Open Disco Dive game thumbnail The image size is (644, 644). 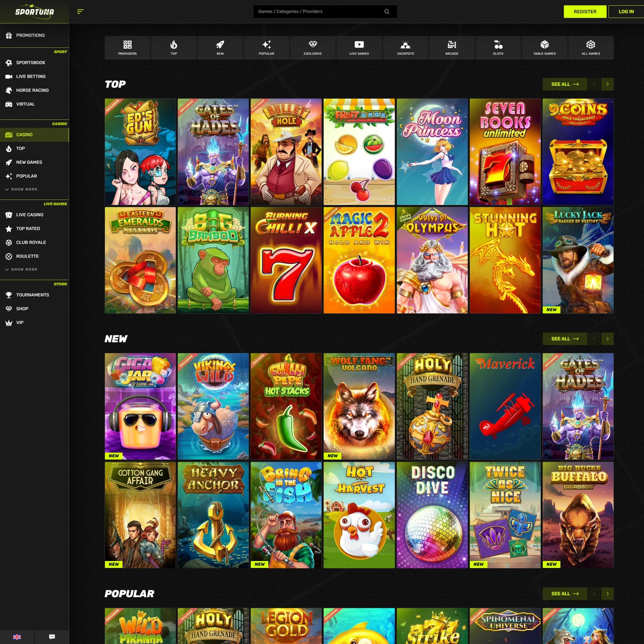(x=432, y=515)
